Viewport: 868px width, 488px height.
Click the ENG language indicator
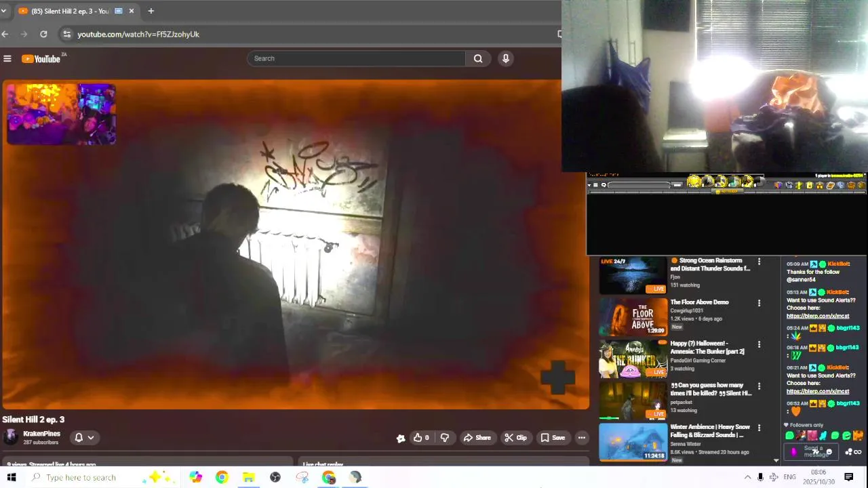789,477
